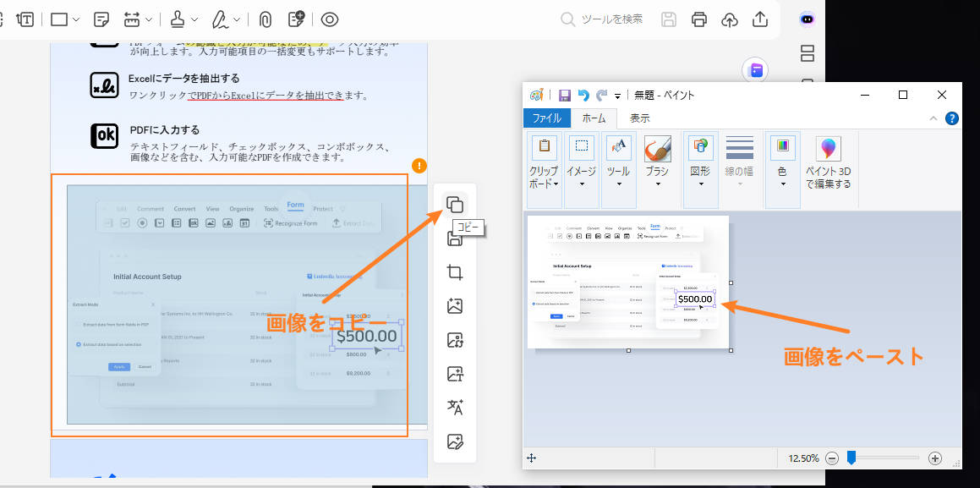980x488 pixels.
Task: Switch to the 表示 tab in Paint
Action: (638, 118)
